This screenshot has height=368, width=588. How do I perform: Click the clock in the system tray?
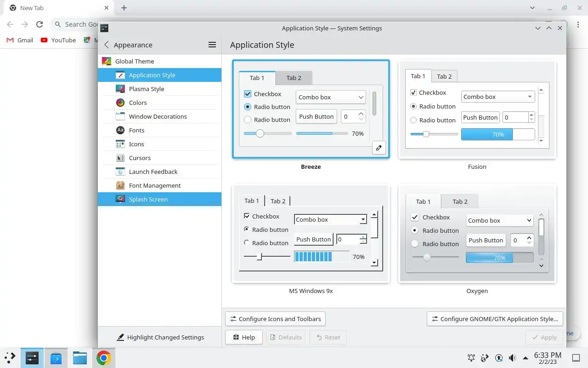click(548, 358)
